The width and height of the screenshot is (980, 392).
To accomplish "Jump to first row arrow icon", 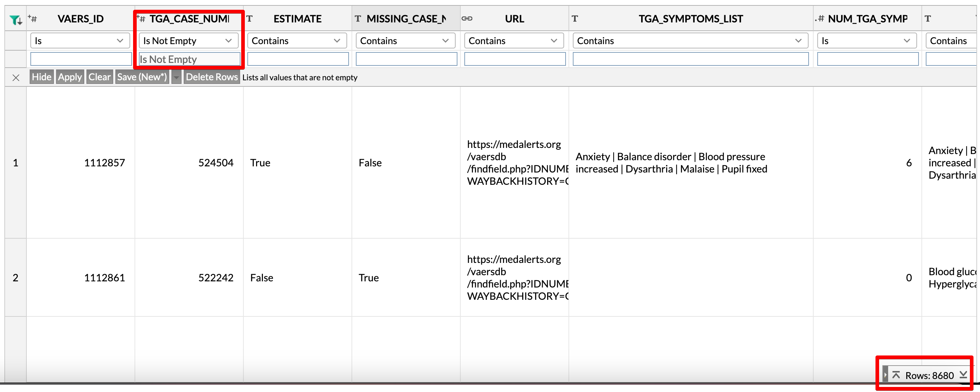I will [896, 375].
